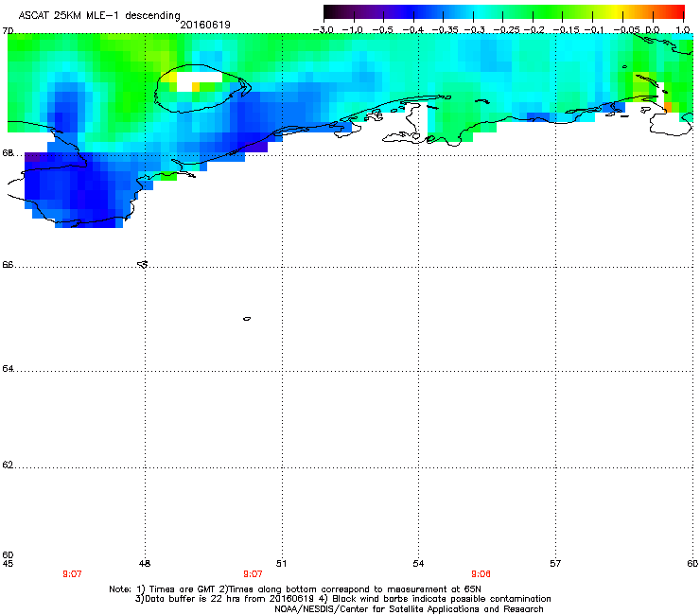
Task: Click the note about black wind barbs
Action: coord(442,599)
